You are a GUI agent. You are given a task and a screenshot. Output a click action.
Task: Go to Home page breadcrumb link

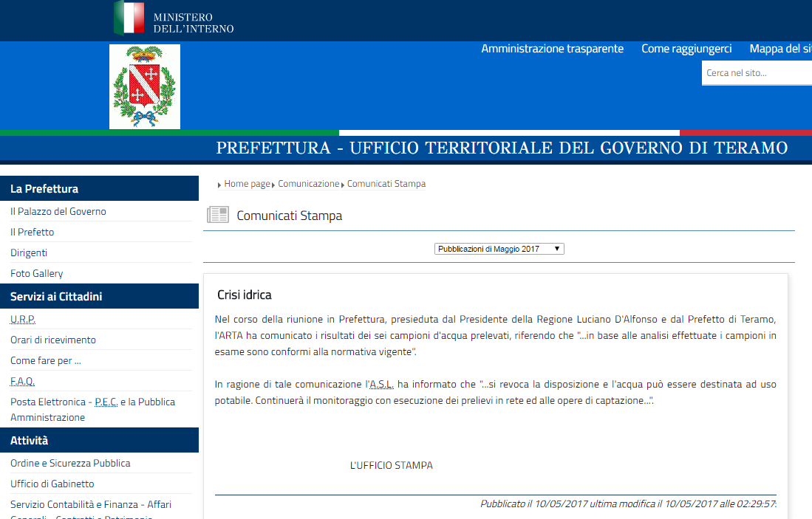coord(247,184)
